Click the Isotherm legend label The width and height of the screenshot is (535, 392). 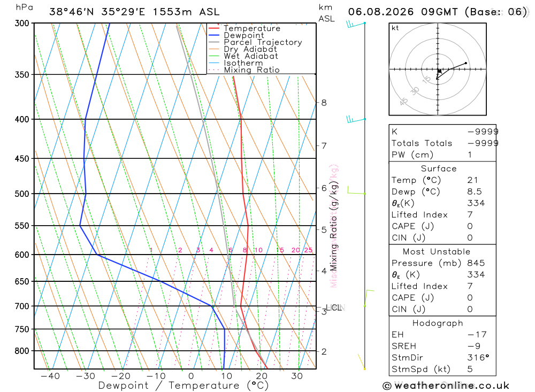(x=243, y=63)
